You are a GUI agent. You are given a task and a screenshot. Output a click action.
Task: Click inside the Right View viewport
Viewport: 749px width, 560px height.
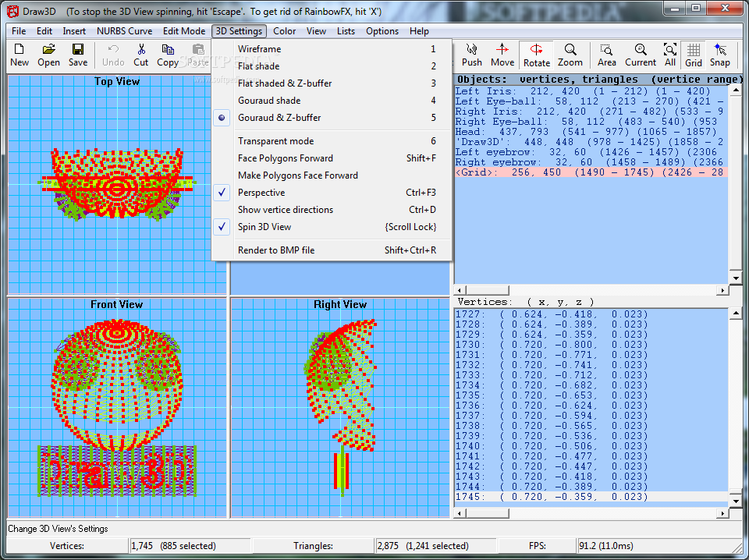tap(340, 408)
